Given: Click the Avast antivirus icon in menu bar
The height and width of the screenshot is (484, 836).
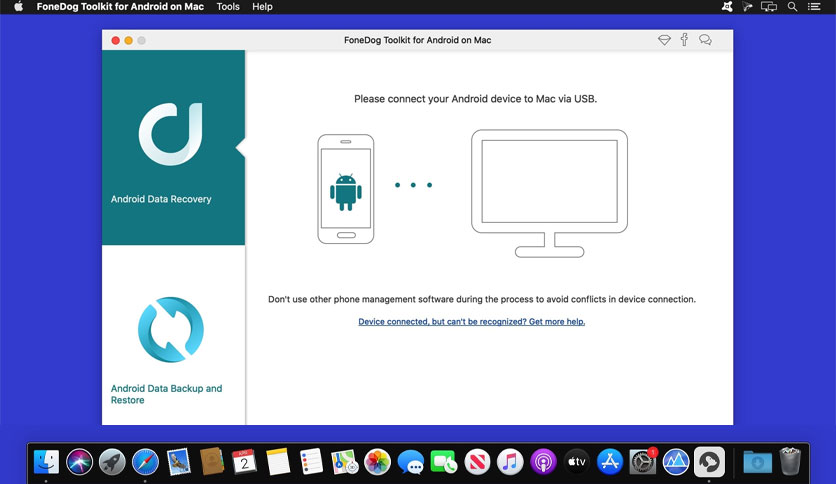Looking at the screenshot, I should click(727, 6).
